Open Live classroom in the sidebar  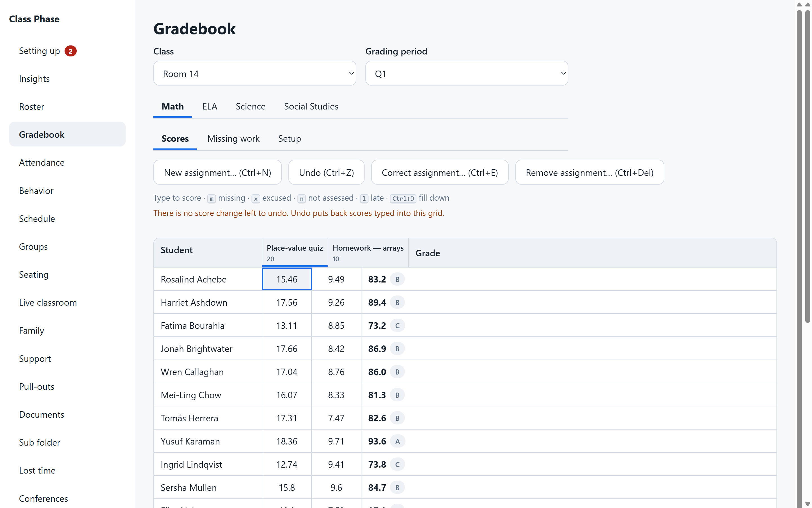[x=67, y=302]
